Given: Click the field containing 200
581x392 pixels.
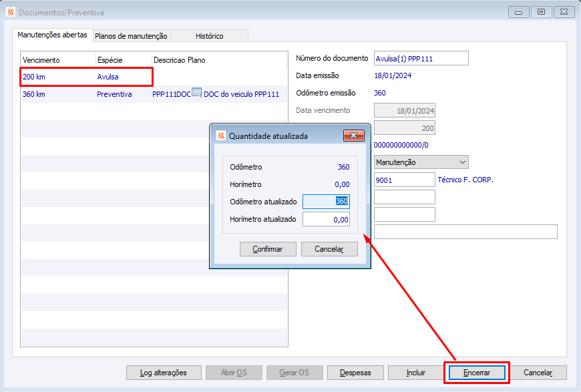Looking at the screenshot, I should click(x=405, y=128).
